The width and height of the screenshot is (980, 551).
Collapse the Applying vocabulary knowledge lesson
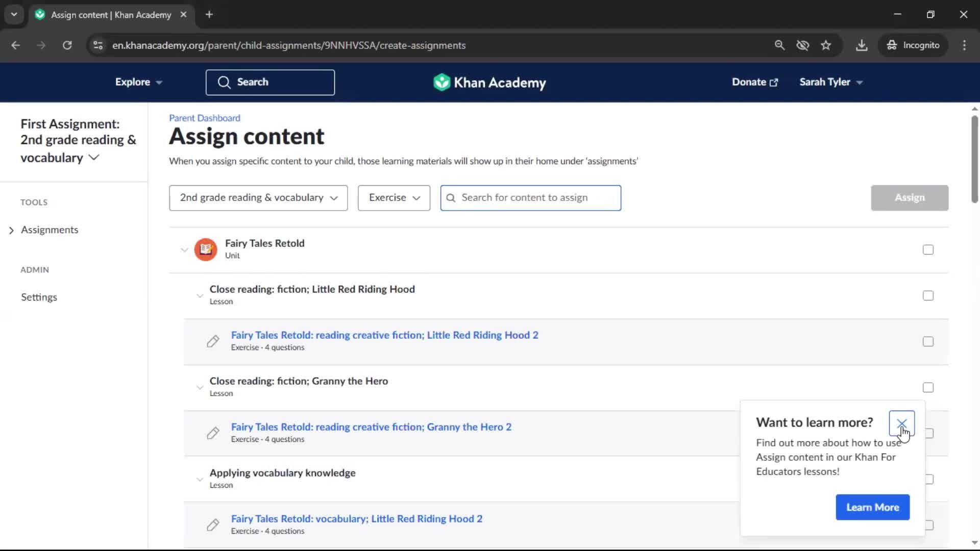(x=200, y=480)
